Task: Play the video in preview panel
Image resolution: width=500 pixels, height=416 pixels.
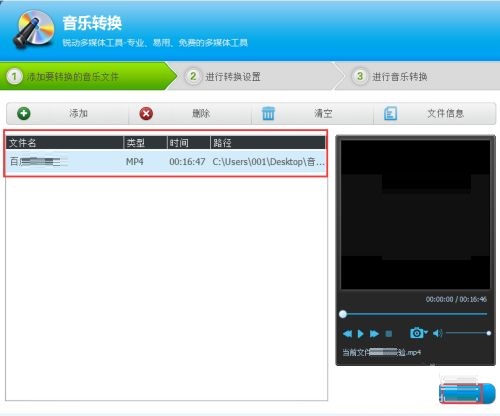Action: click(361, 334)
